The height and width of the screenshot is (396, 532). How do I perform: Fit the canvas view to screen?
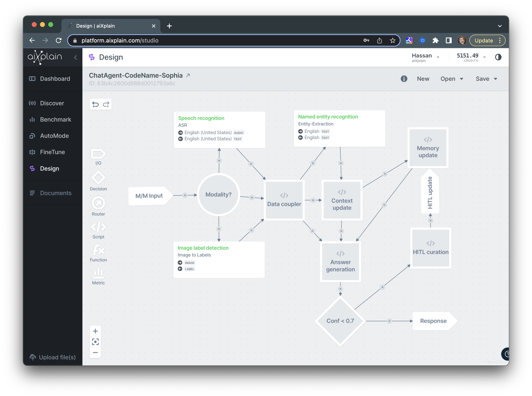pyautogui.click(x=95, y=342)
